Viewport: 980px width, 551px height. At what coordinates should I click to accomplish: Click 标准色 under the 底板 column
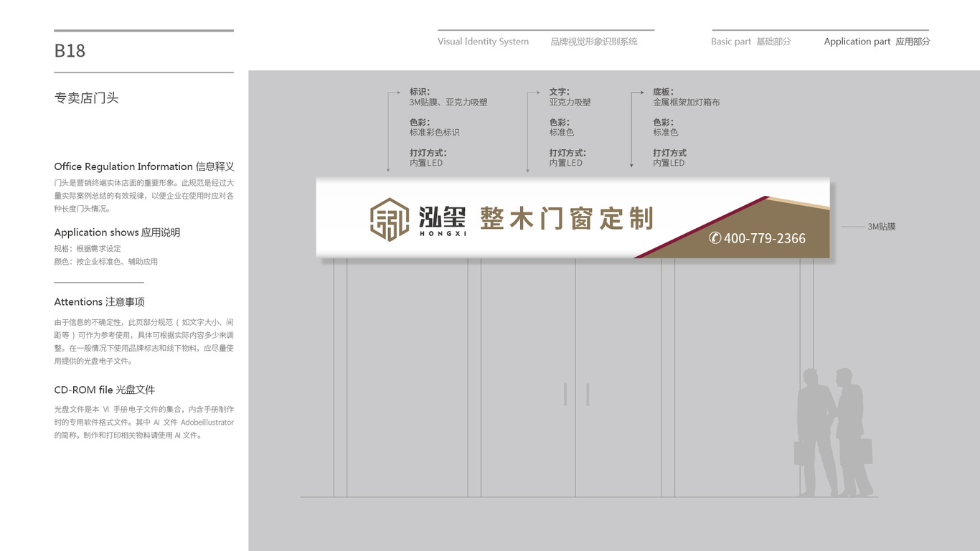(665, 133)
